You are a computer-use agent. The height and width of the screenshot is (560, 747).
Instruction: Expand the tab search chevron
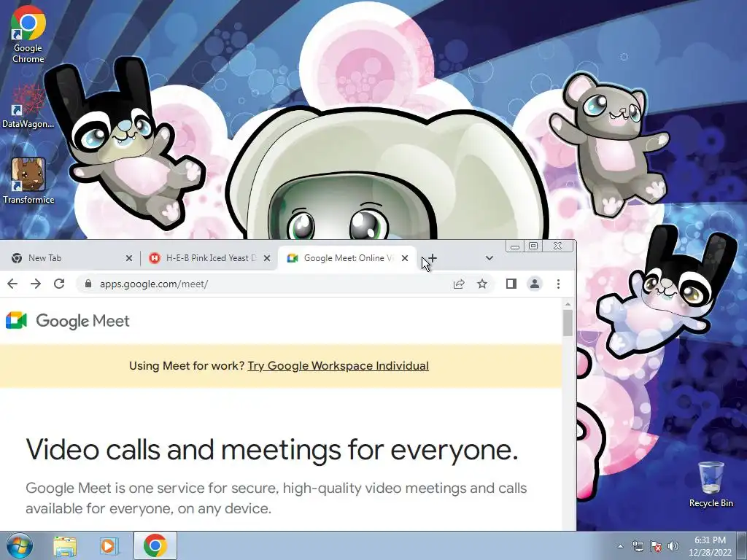click(489, 258)
